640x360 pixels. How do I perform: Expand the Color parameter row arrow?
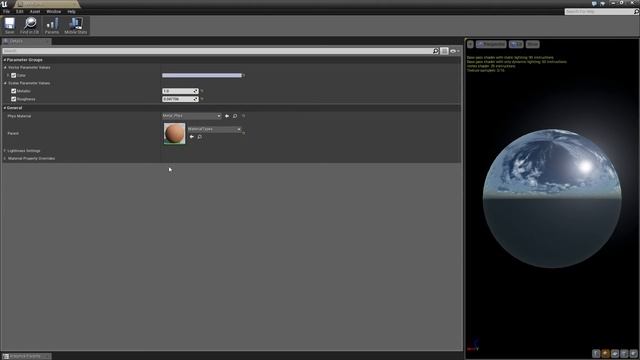[x=8, y=76]
